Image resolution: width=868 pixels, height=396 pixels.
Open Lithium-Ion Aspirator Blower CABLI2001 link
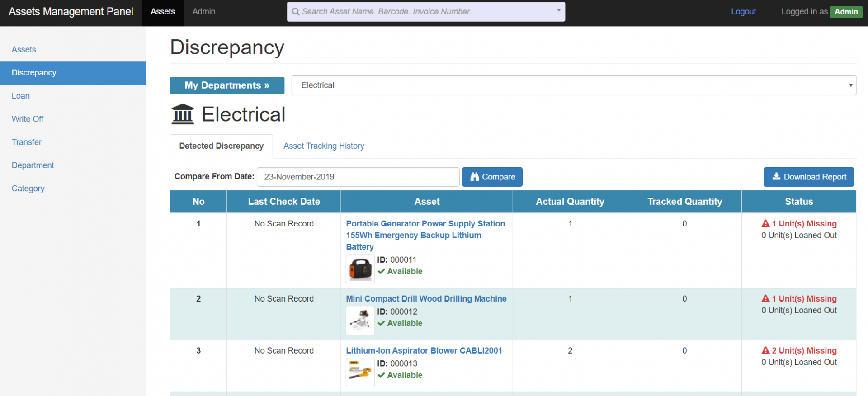pos(424,350)
